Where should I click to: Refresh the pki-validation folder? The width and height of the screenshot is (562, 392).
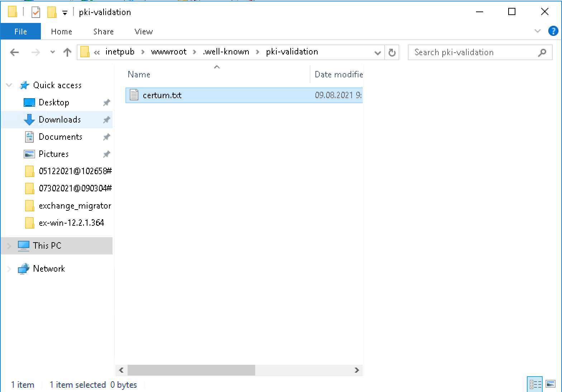392,53
